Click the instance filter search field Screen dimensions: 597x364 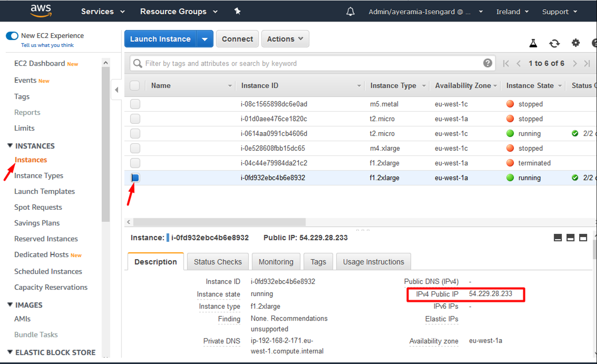(x=312, y=63)
